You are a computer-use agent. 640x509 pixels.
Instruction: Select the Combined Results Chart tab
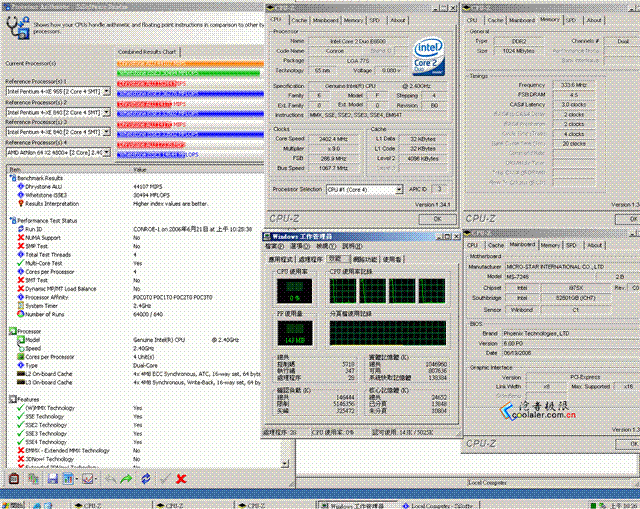point(147,52)
